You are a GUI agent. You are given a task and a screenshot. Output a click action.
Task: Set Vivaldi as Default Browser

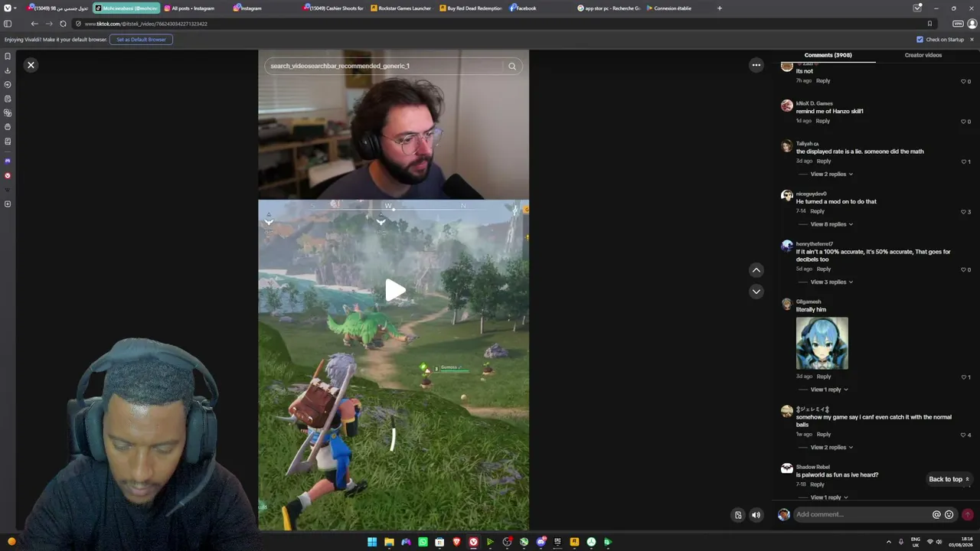141,40
